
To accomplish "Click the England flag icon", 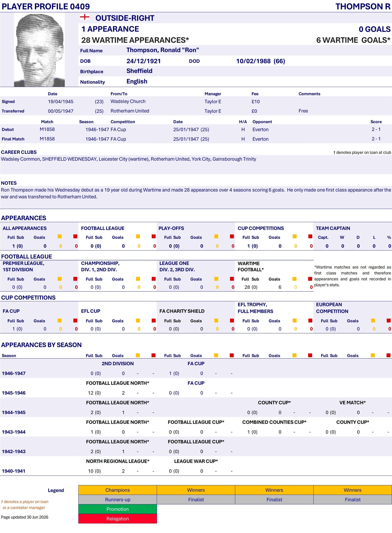I will tap(85, 17).
